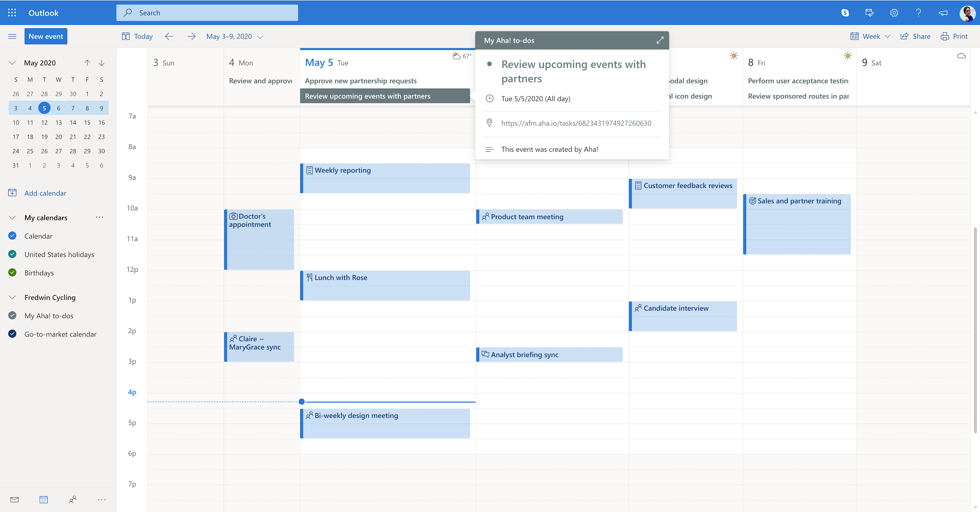Click the clock icon next to Tue 5/5/2020 date

[x=489, y=99]
